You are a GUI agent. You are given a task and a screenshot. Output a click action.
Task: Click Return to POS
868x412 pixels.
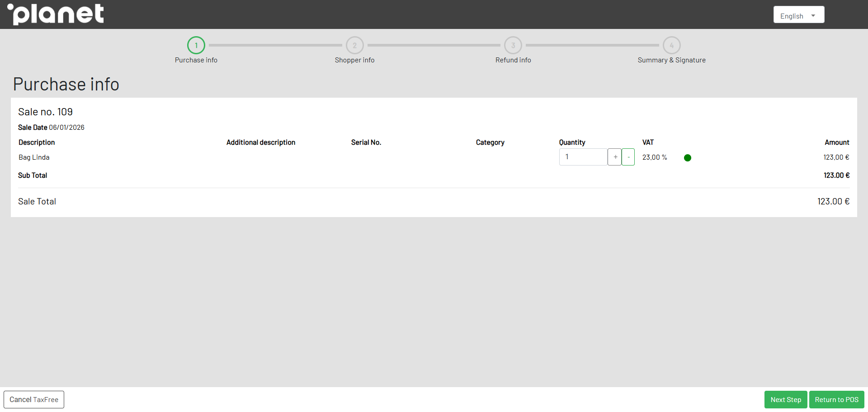tap(837, 400)
